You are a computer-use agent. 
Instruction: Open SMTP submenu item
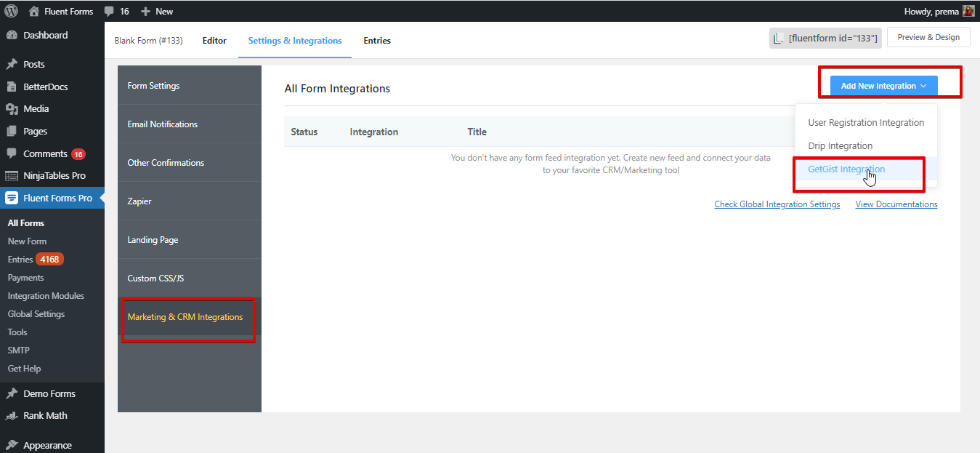coord(18,350)
